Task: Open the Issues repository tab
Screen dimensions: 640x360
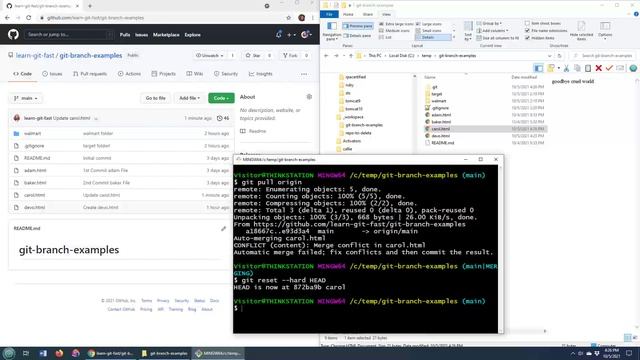Action: tap(52, 74)
